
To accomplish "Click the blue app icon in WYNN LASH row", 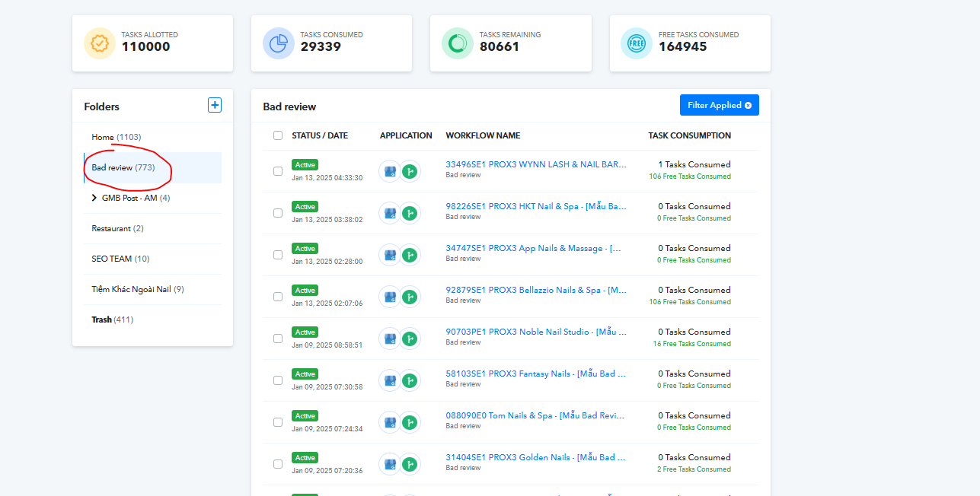I will [x=390, y=171].
